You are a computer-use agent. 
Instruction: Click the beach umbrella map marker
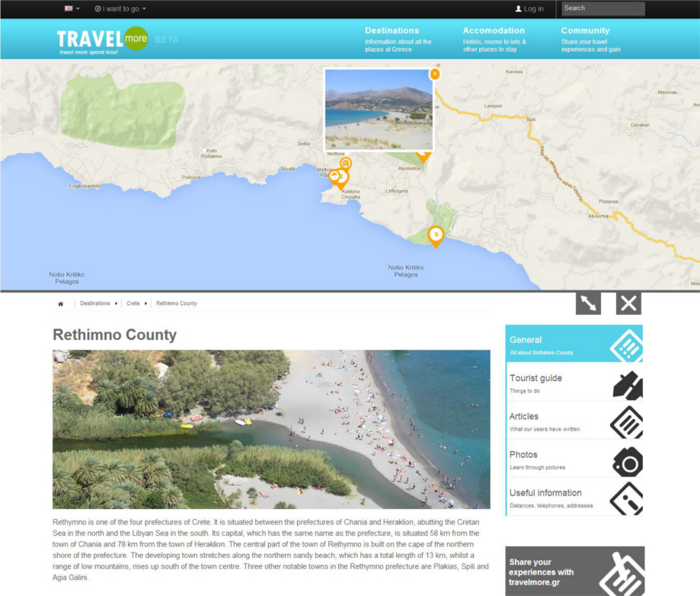coord(334,177)
